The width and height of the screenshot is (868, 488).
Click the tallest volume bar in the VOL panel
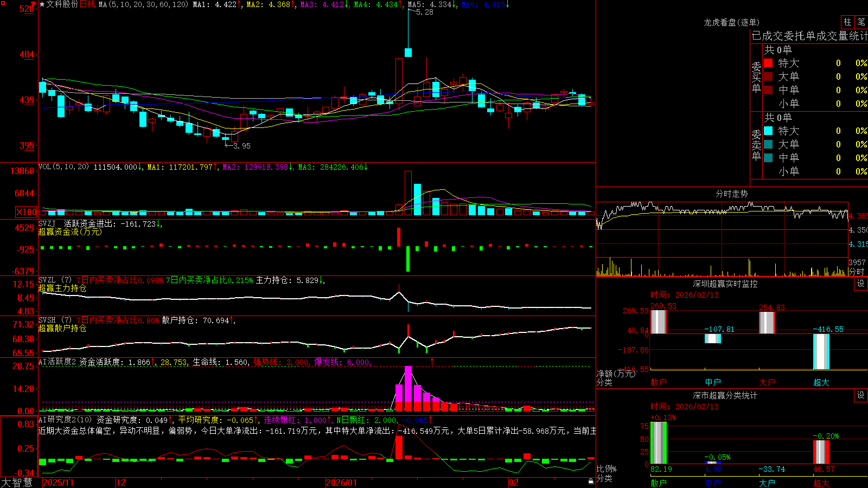(x=408, y=193)
